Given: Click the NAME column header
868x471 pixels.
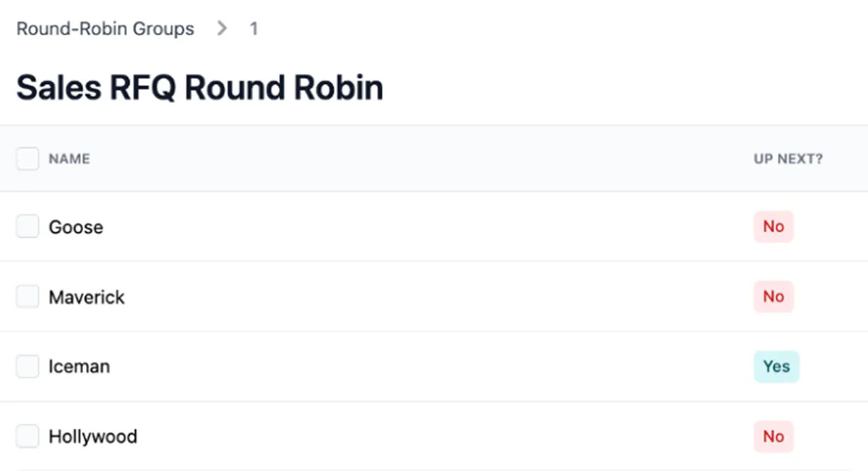Looking at the screenshot, I should [68, 159].
